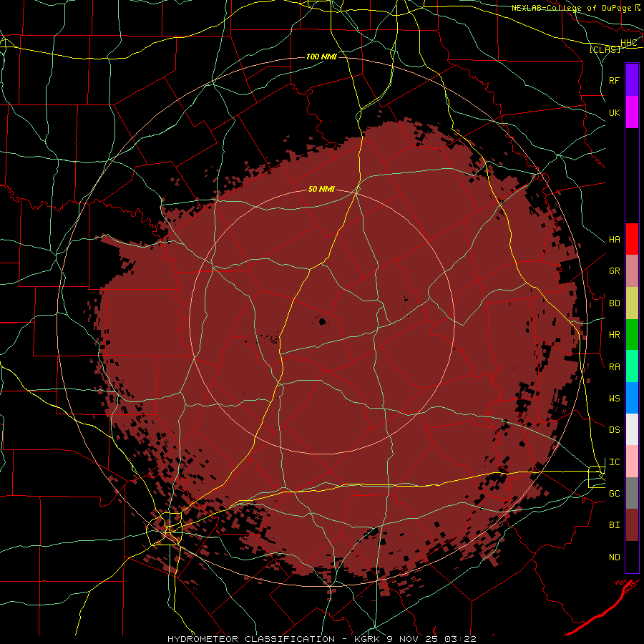Click the HR green legend swatch
The height and width of the screenshot is (644, 644).
point(632,335)
